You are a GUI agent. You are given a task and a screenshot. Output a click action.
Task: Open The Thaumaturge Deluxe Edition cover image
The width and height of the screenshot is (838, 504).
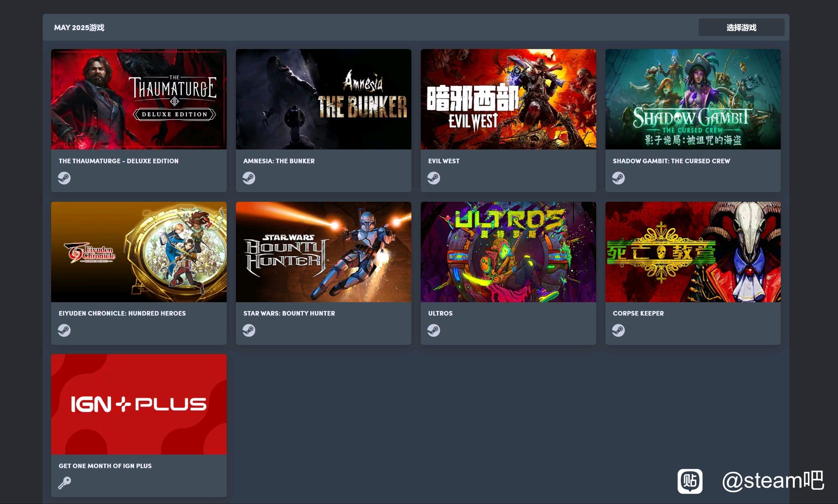[x=139, y=99]
